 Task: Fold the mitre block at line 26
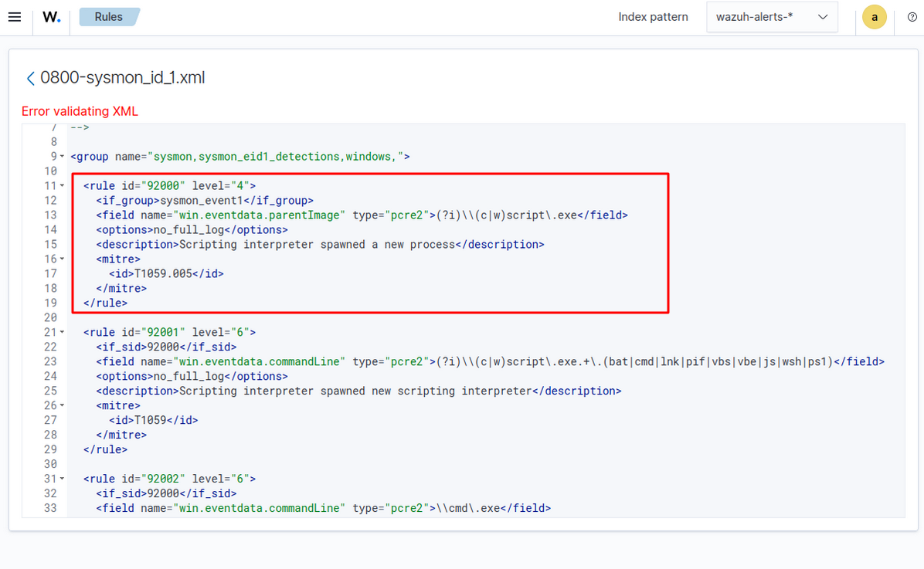(63, 405)
